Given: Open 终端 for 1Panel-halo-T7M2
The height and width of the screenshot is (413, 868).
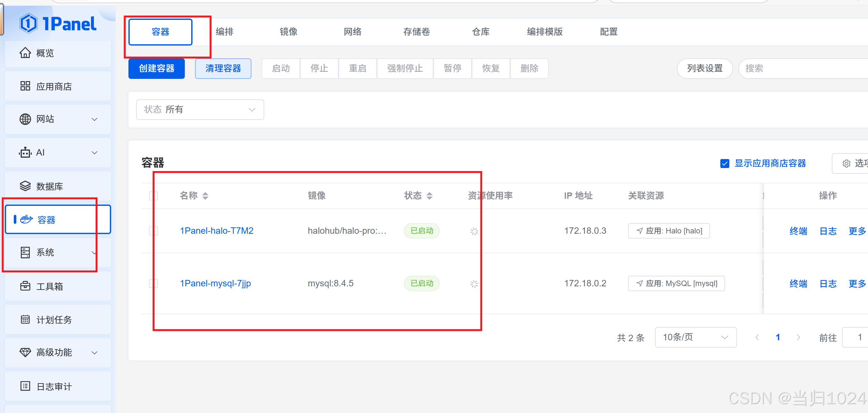Looking at the screenshot, I should pos(798,231).
